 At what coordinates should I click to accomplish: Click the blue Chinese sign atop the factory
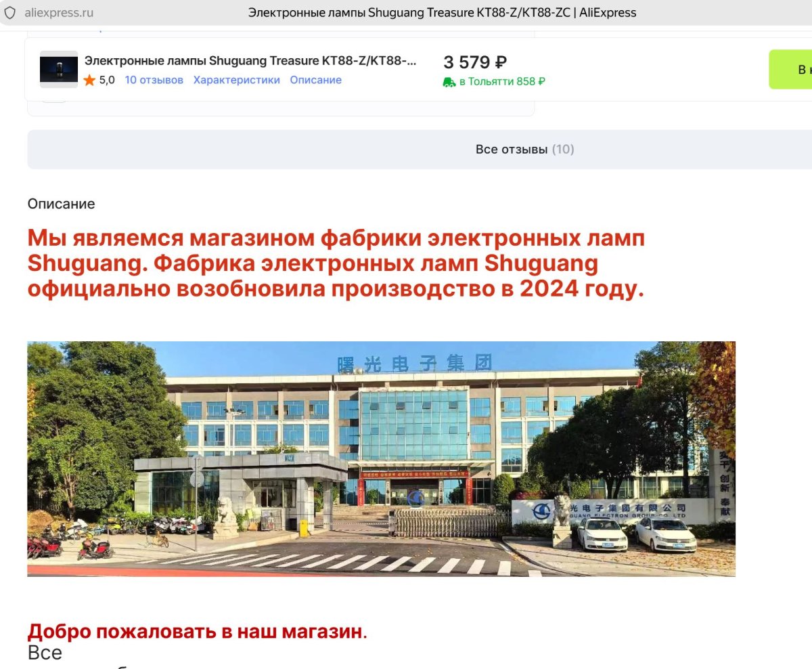click(x=414, y=363)
